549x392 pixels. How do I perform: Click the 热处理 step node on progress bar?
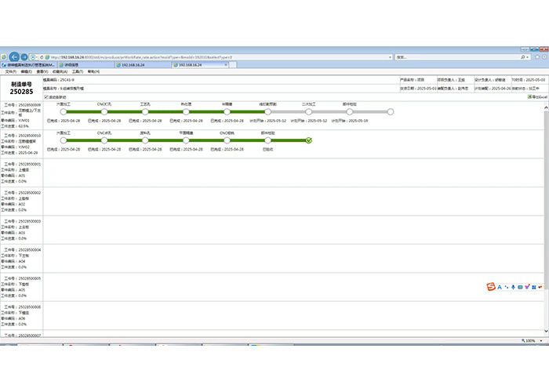[x=185, y=112]
